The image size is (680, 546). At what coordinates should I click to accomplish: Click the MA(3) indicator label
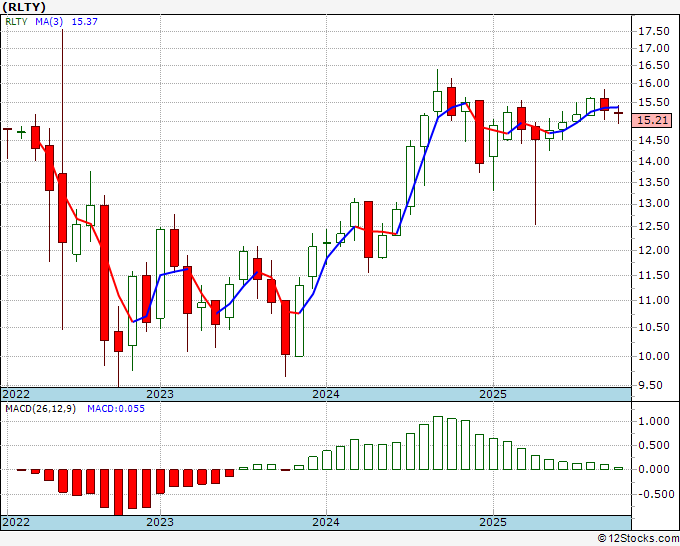coord(49,22)
